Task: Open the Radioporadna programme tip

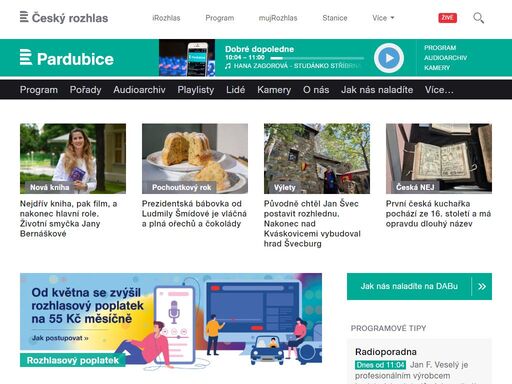Action: pyautogui.click(x=386, y=352)
